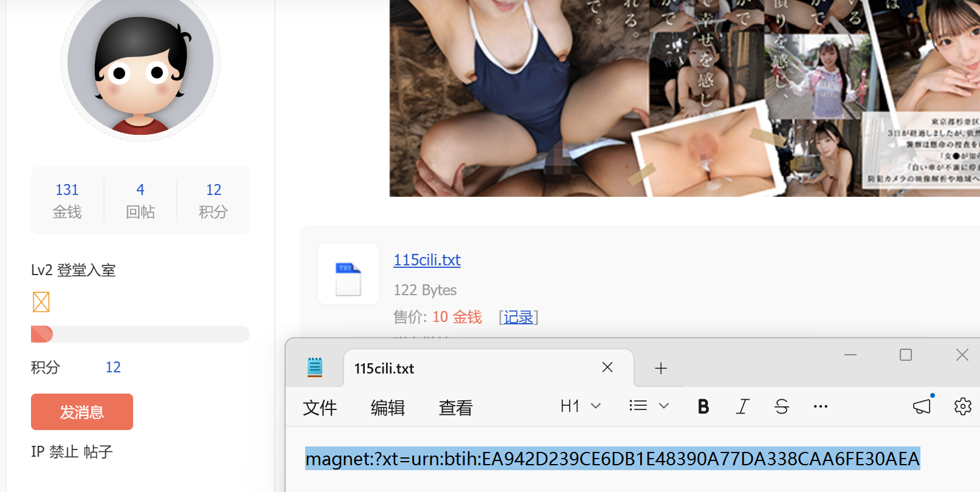Viewport: 980px width, 492px height.
Task: Open the 记录 purchase records link
Action: (x=519, y=317)
